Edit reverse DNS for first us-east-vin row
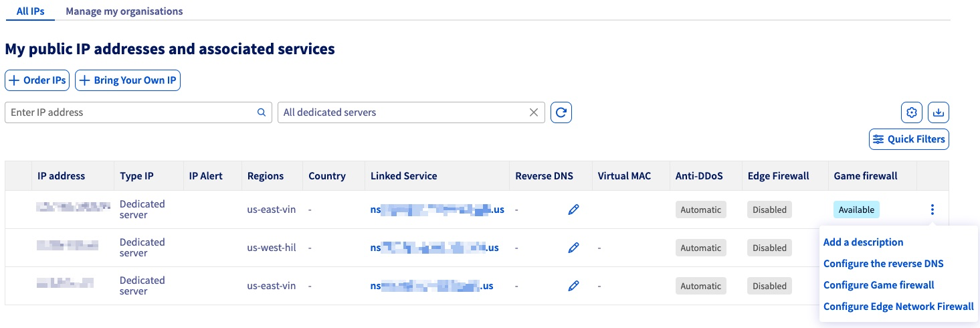This screenshot has width=980, height=328. 573,210
